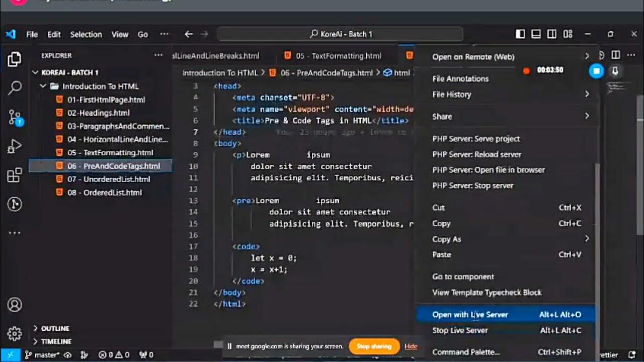Show additional views ellipsis in activity bar
This screenshot has width=644, height=362.
15,233
